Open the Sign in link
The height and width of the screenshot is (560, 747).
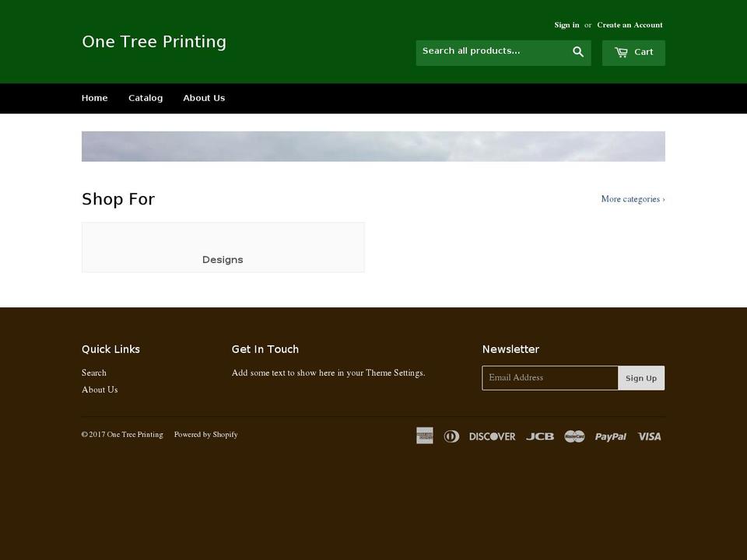pyautogui.click(x=566, y=24)
